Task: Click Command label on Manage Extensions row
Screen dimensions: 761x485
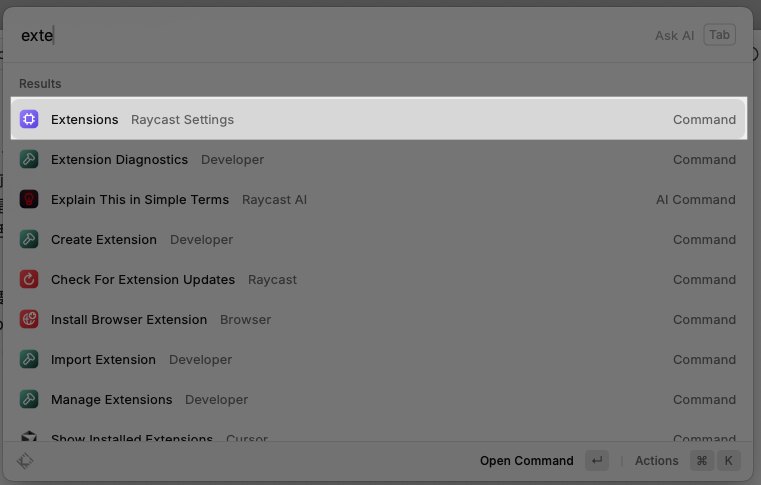Action: pos(704,400)
